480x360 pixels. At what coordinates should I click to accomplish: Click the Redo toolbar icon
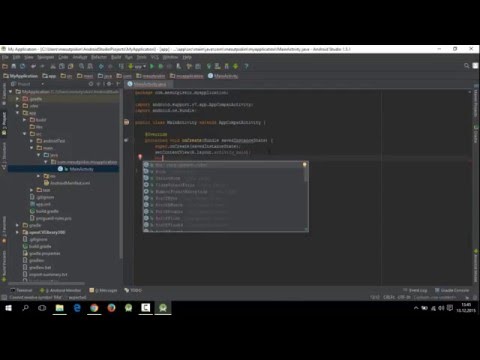pyautogui.click(x=42, y=66)
